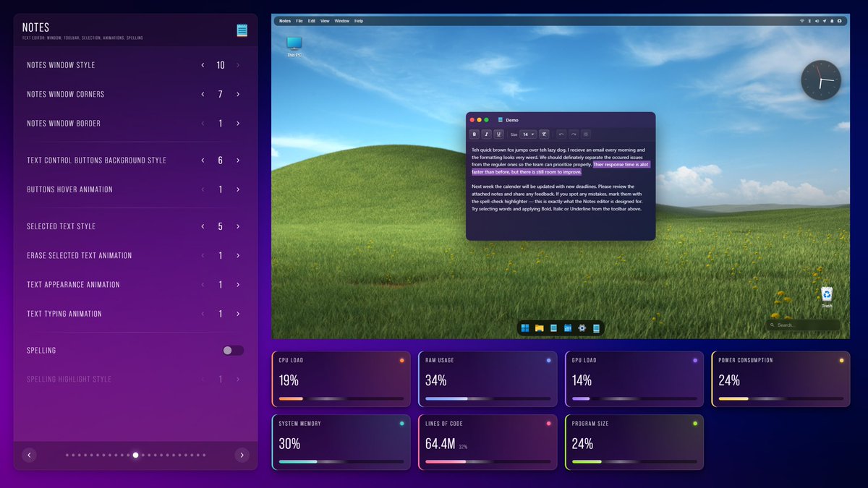Viewport: 868px width, 488px height.
Task: Apply Italic from the Demo toolbar
Action: tap(487, 134)
